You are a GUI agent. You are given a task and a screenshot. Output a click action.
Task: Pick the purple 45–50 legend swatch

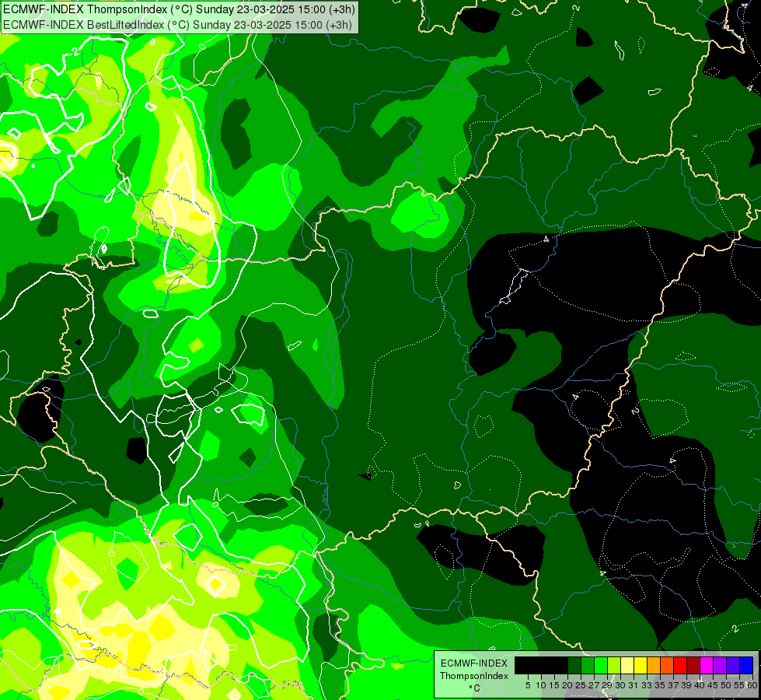point(720,665)
